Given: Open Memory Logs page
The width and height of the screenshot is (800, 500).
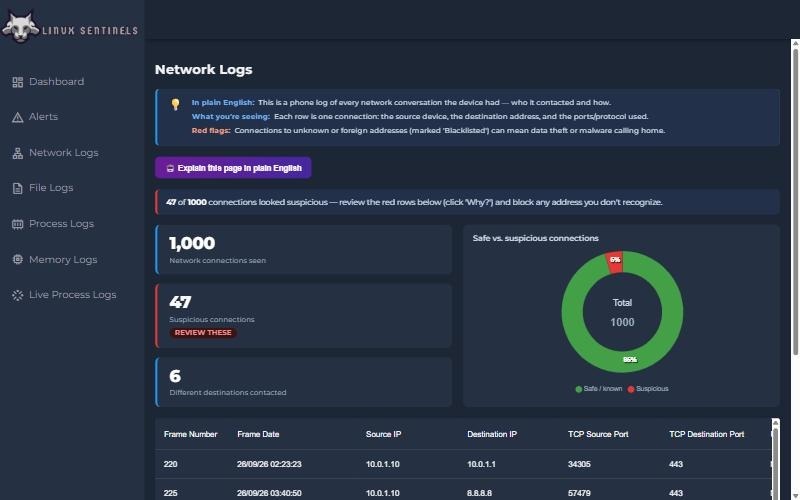Looking at the screenshot, I should (63, 259).
